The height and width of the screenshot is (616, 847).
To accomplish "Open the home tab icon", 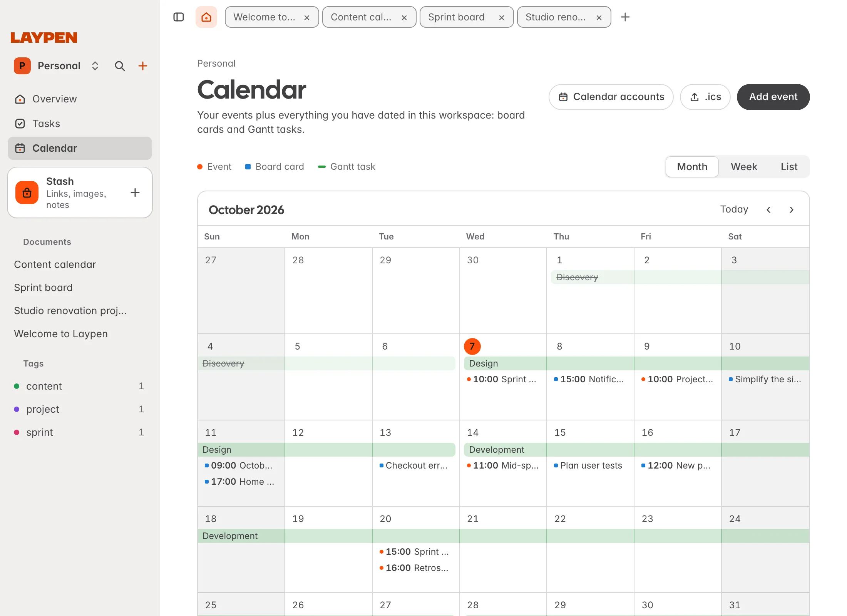I will 206,17.
